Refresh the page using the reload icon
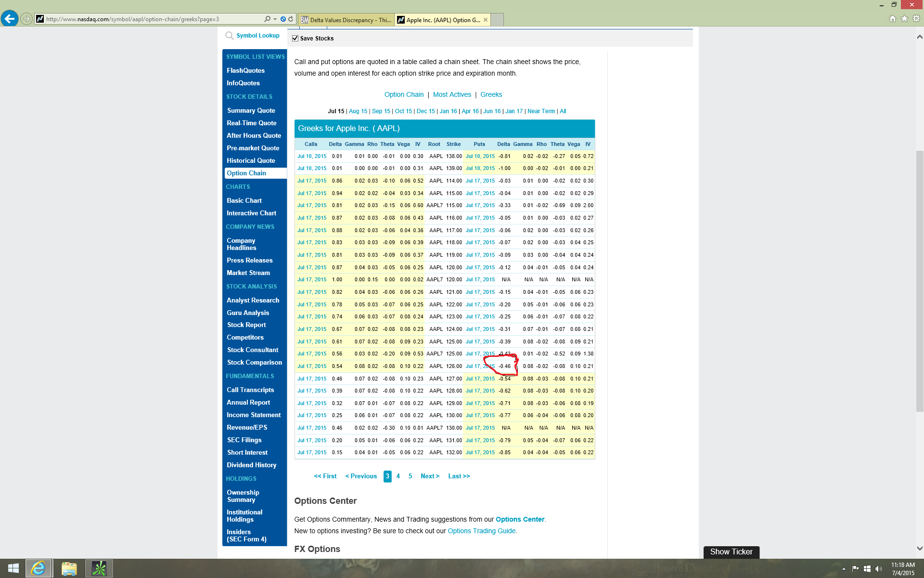This screenshot has width=924, height=578. pos(291,19)
